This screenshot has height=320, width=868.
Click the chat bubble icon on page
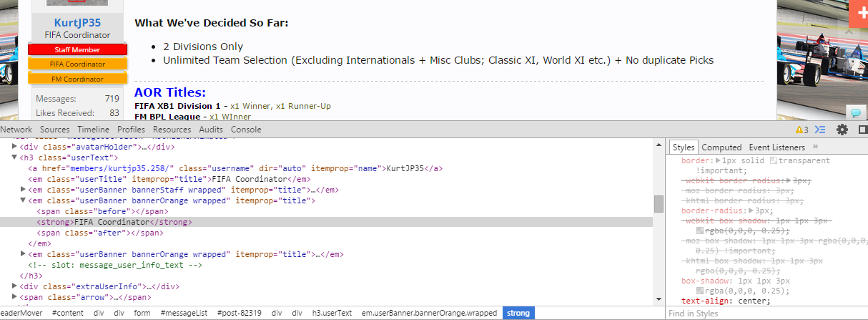[x=854, y=112]
